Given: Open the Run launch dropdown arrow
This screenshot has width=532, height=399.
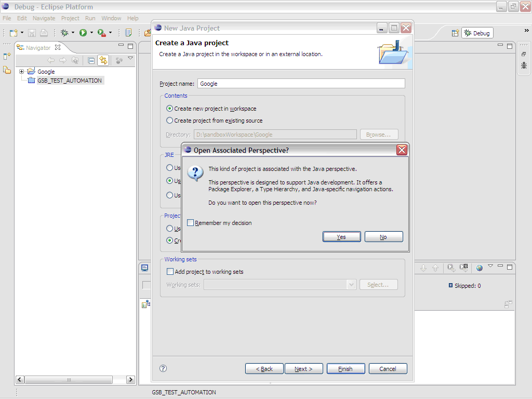Looking at the screenshot, I should coord(91,33).
